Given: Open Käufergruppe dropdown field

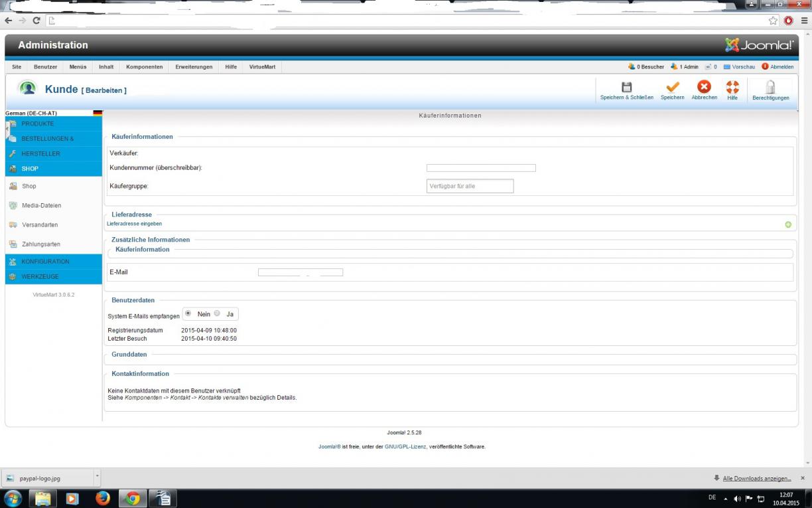Looking at the screenshot, I should pyautogui.click(x=470, y=186).
